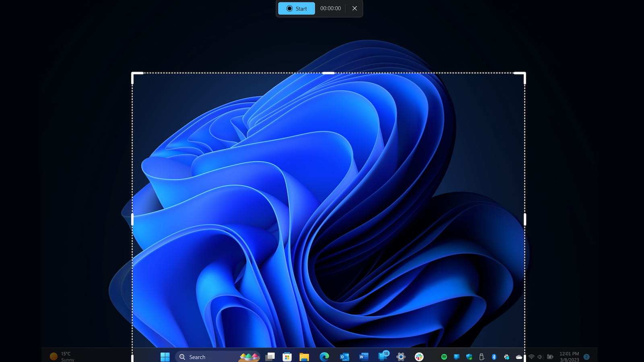
Task: Click the Spotify tray icon
Action: (x=444, y=357)
